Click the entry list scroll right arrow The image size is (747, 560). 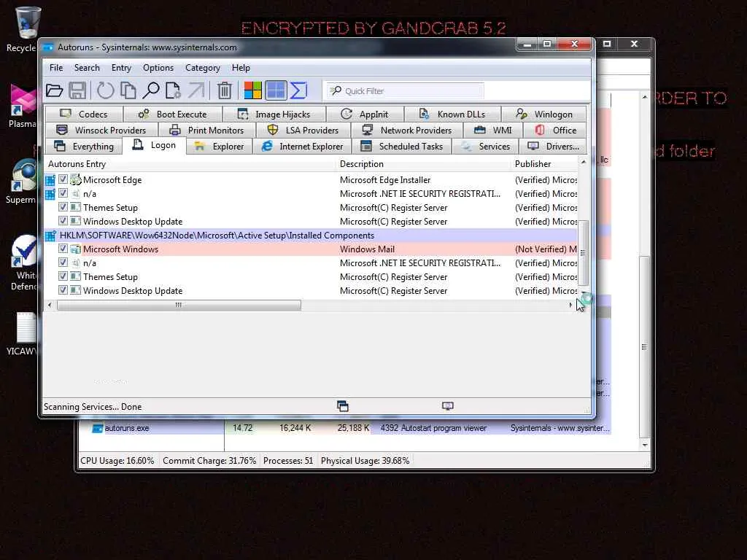(570, 305)
